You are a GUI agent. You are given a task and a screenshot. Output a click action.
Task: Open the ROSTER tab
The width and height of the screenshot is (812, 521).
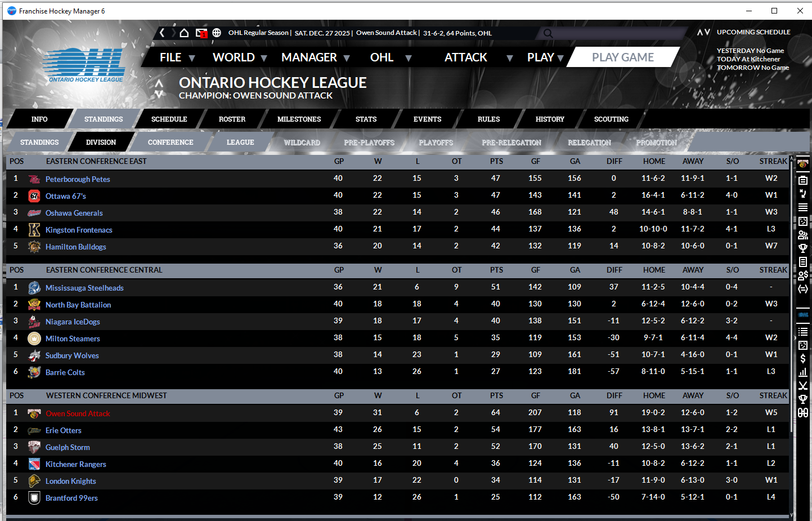tap(232, 119)
